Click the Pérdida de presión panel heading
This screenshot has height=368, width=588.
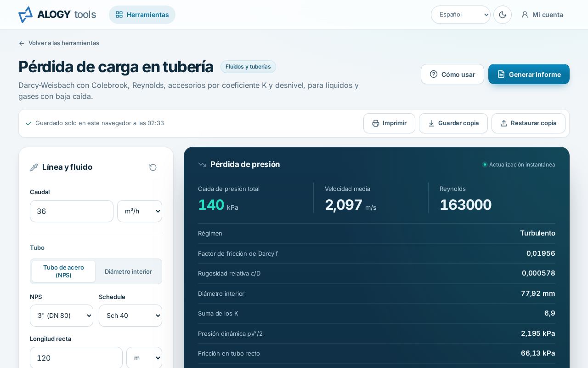[245, 164]
